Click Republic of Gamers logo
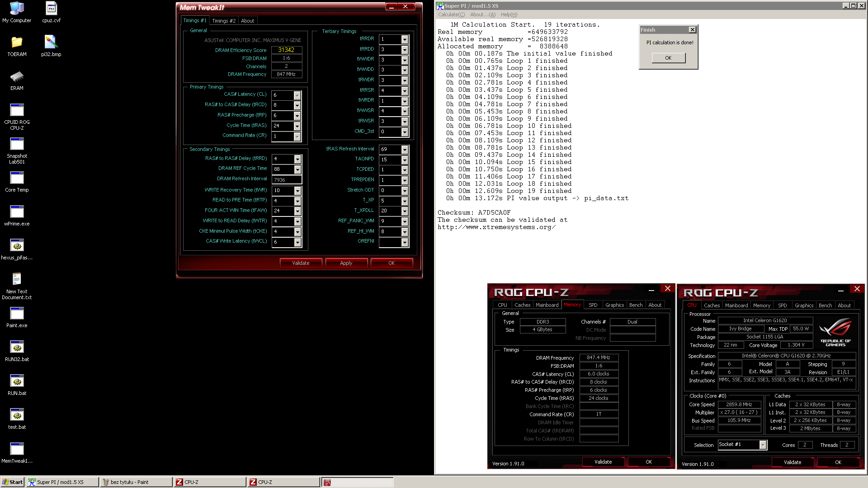868x488 pixels. click(x=835, y=332)
